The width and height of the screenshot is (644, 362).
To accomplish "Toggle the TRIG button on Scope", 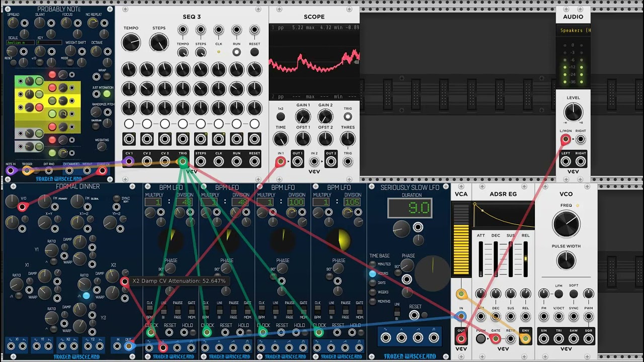I will coord(348,117).
